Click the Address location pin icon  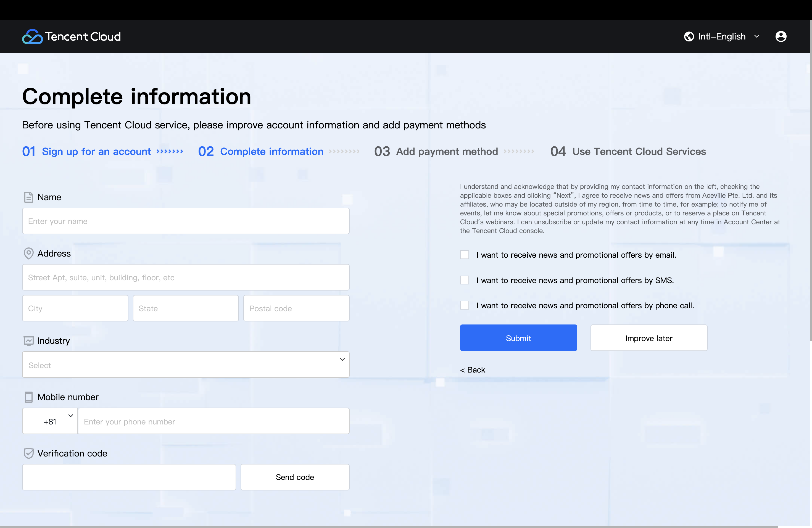(x=29, y=254)
